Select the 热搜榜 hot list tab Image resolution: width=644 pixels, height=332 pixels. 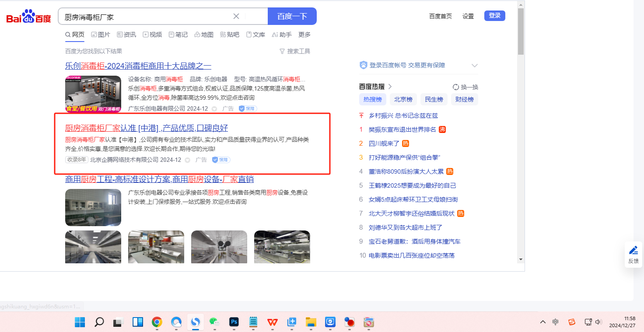tap(373, 99)
